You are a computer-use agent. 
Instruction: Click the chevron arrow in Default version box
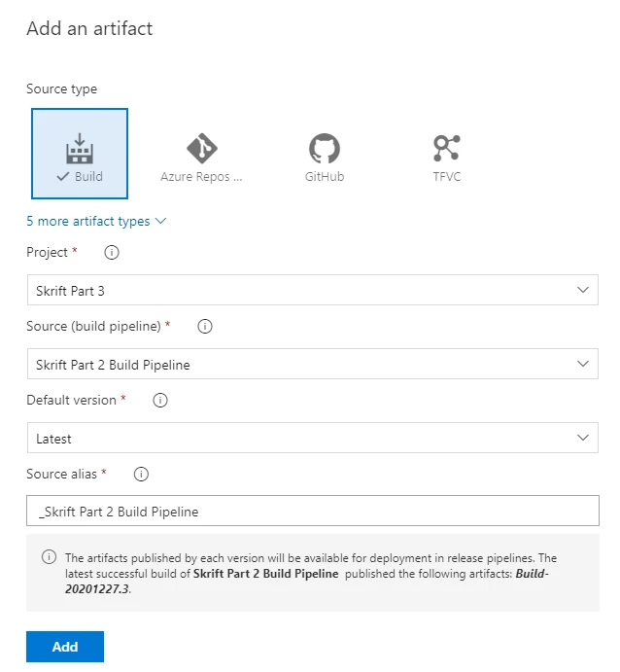(x=583, y=438)
